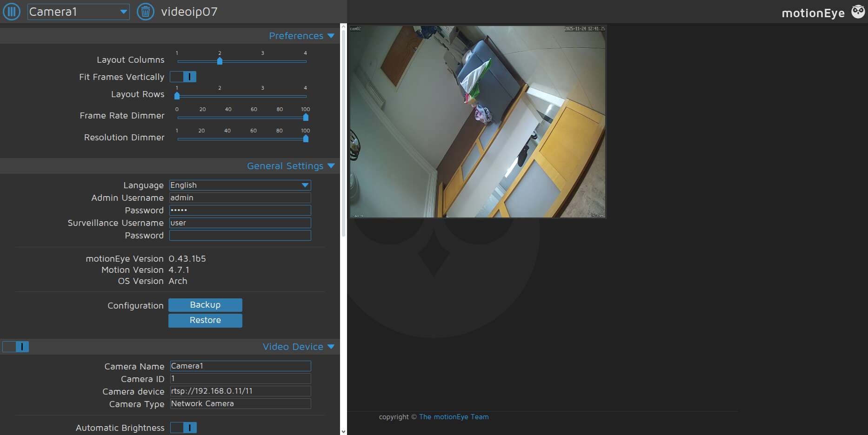Viewport: 868px width, 435px height.
Task: Click the Frame Rate Dimmer slider handle
Action: point(306,117)
